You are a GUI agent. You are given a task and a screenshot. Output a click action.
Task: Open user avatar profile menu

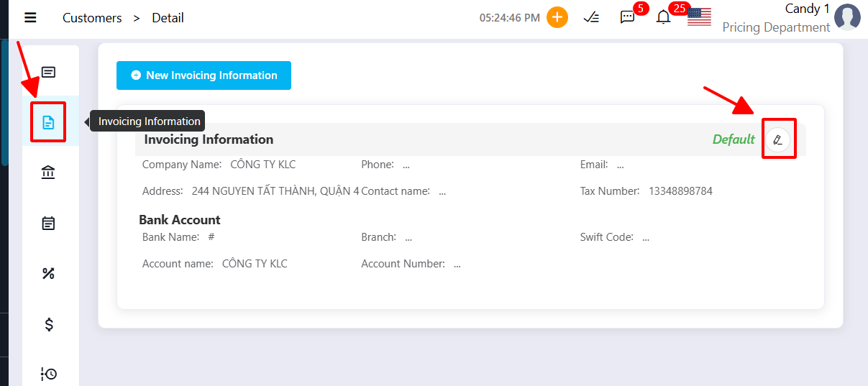847,17
